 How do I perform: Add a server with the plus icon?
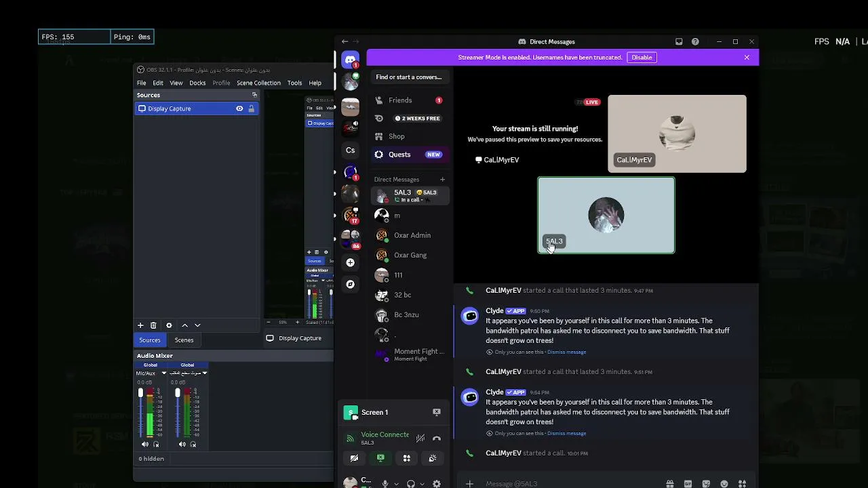click(351, 262)
